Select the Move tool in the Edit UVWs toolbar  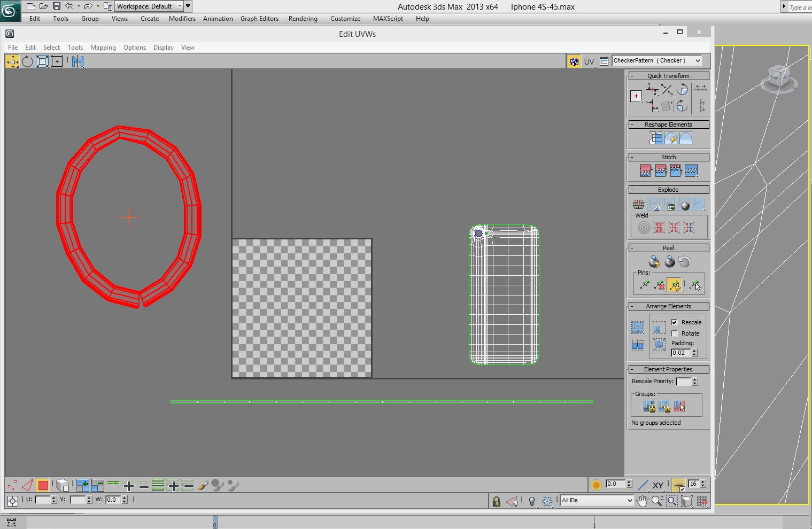tap(12, 61)
